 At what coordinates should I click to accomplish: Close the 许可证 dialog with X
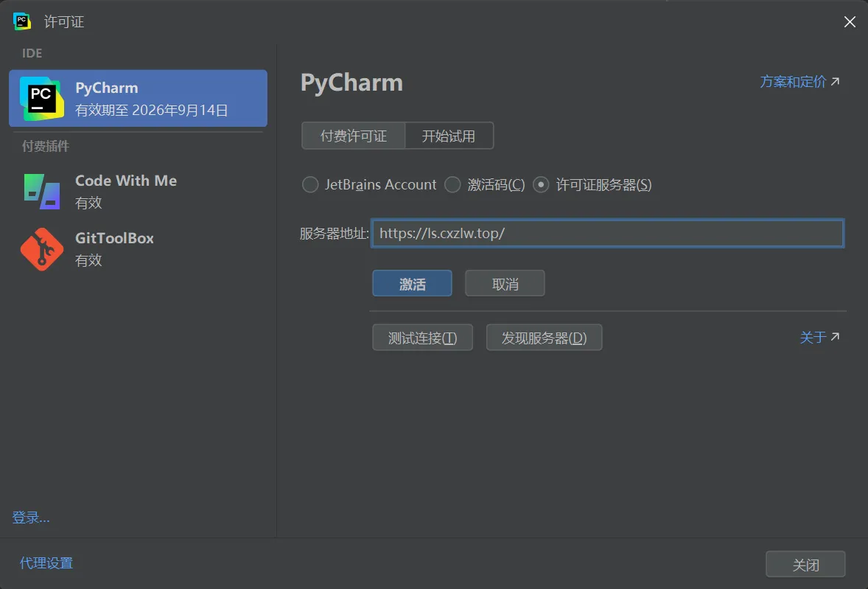[x=850, y=21]
